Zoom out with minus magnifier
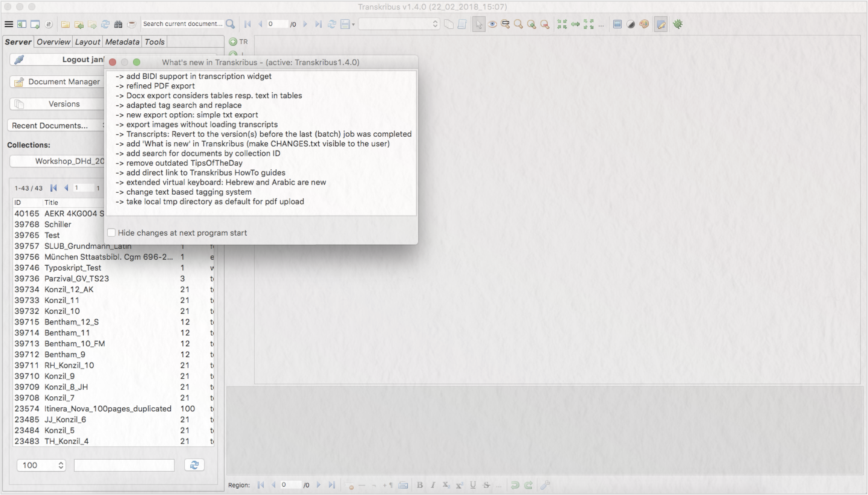Image resolution: width=868 pixels, height=495 pixels. click(x=545, y=24)
